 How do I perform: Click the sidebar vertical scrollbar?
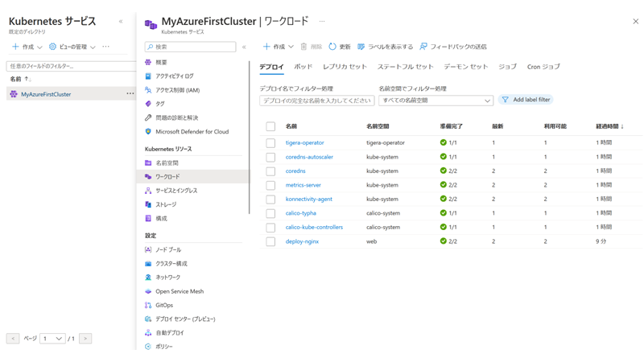tap(250, 138)
